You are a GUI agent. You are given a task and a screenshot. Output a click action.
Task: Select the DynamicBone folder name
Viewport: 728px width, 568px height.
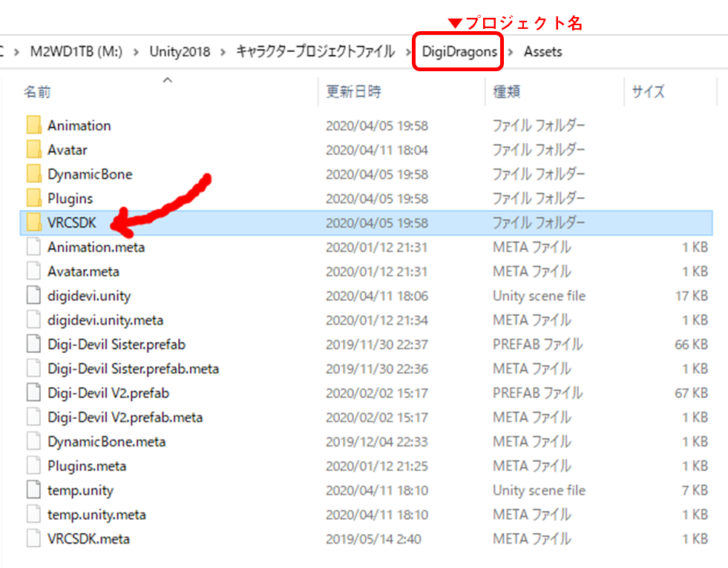pyautogui.click(x=90, y=174)
